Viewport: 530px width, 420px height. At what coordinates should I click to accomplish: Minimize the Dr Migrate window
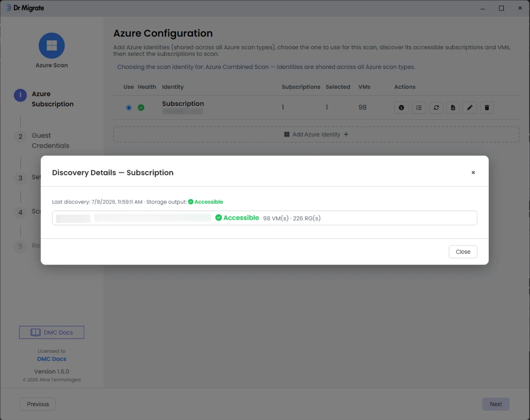pos(483,8)
